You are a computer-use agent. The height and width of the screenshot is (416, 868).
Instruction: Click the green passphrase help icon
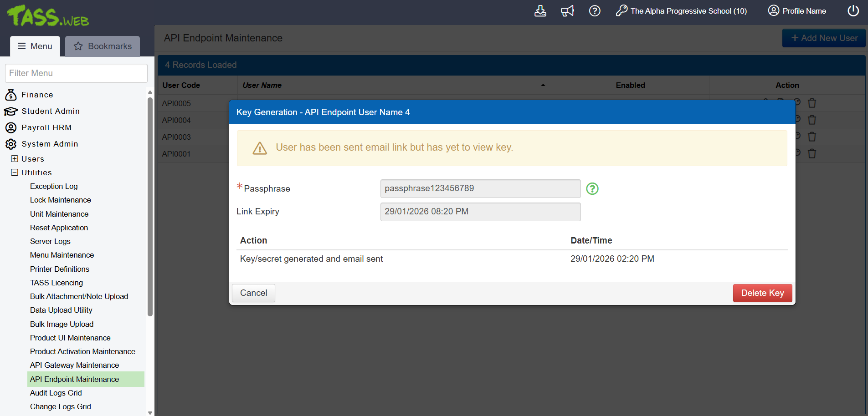click(592, 188)
